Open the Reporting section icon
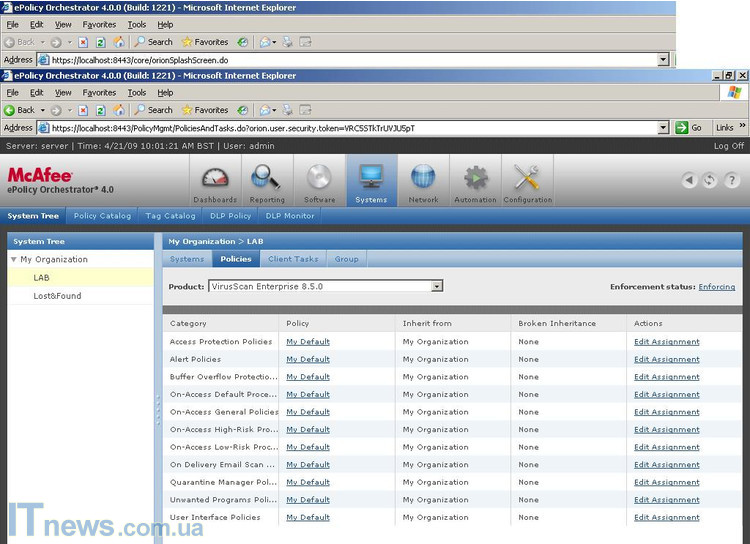The height and width of the screenshot is (544, 750). 267,180
